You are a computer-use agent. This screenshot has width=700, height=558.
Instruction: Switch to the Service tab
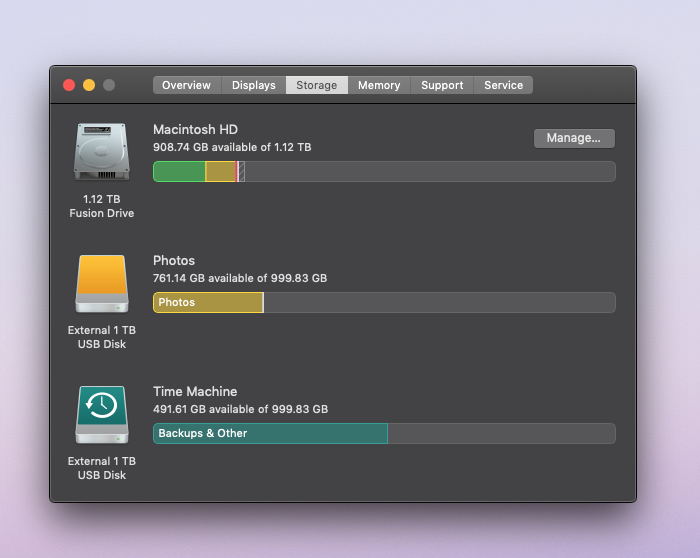[x=503, y=85]
